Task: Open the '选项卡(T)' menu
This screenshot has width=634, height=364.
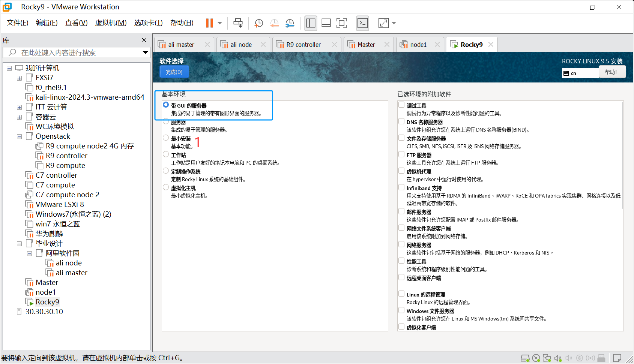Action: [149, 23]
